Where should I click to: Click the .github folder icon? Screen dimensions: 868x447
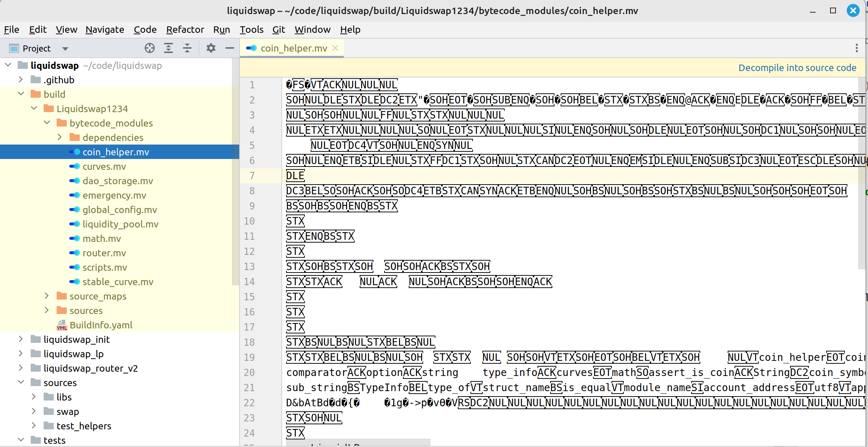click(x=36, y=80)
